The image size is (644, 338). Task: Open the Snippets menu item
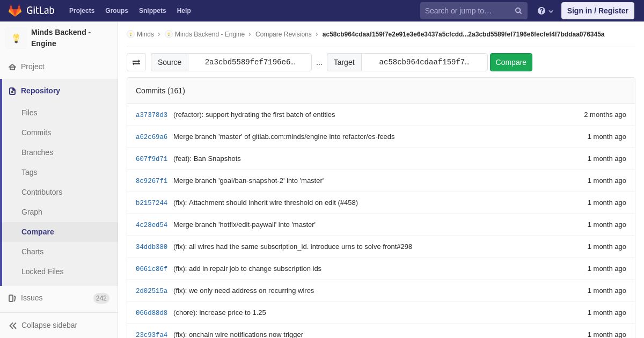pos(152,11)
